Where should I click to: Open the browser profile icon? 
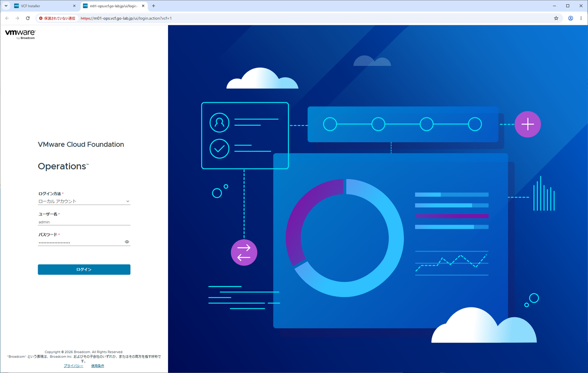pos(571,18)
